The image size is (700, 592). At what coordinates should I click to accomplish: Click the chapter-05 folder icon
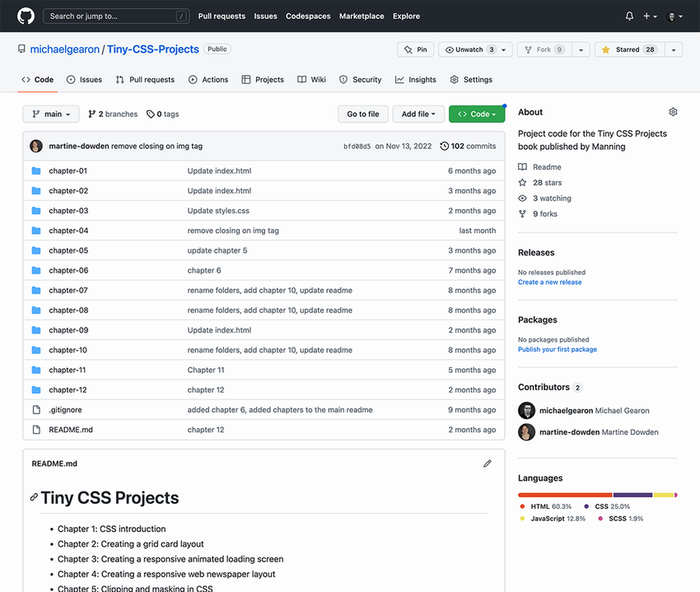pos(36,250)
